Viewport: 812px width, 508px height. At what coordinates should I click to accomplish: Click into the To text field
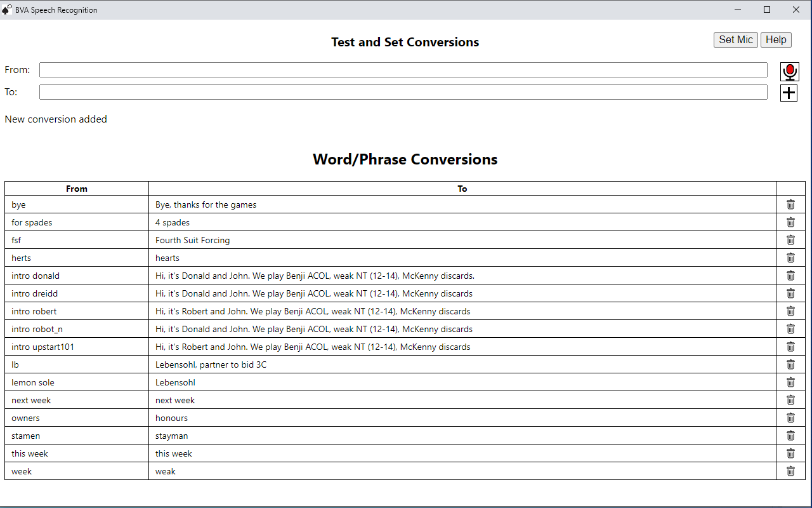pyautogui.click(x=403, y=92)
